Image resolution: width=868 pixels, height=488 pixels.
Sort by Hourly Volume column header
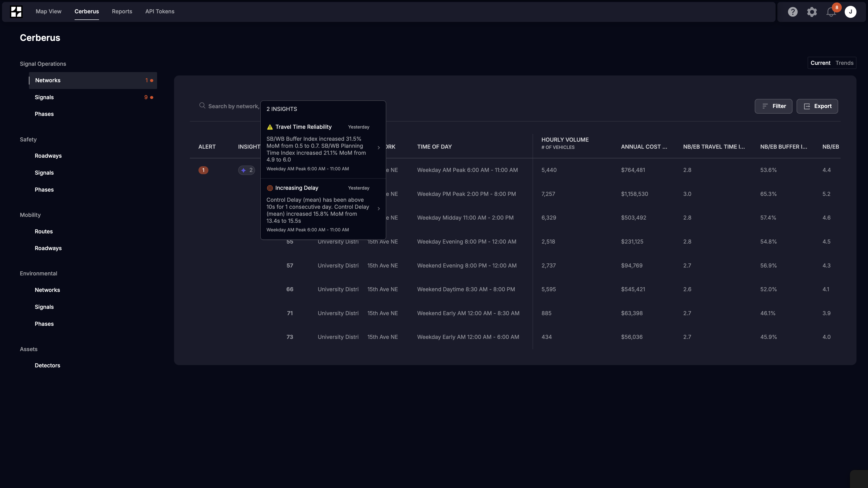[565, 140]
